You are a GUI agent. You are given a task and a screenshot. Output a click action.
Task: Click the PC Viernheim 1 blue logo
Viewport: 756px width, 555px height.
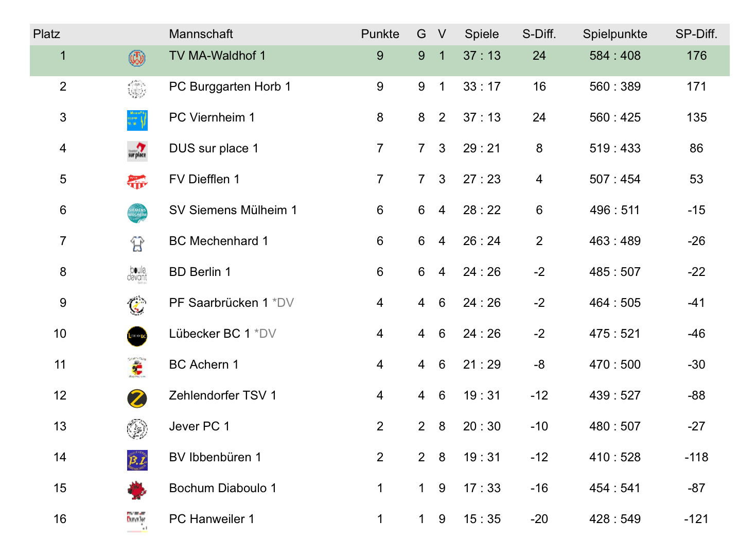coord(137,120)
